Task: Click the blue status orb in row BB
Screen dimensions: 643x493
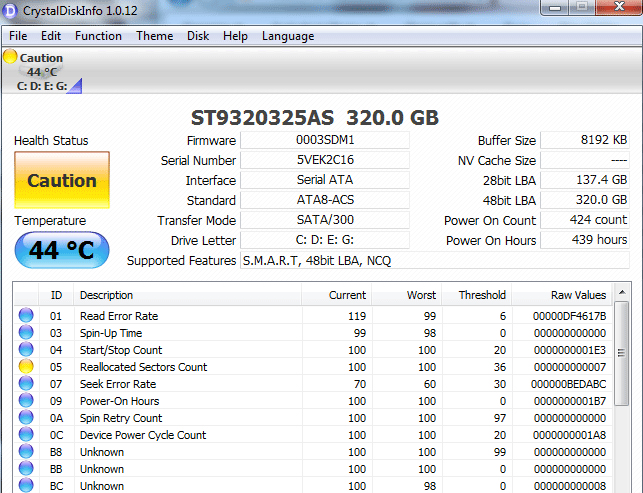Action: click(x=26, y=468)
